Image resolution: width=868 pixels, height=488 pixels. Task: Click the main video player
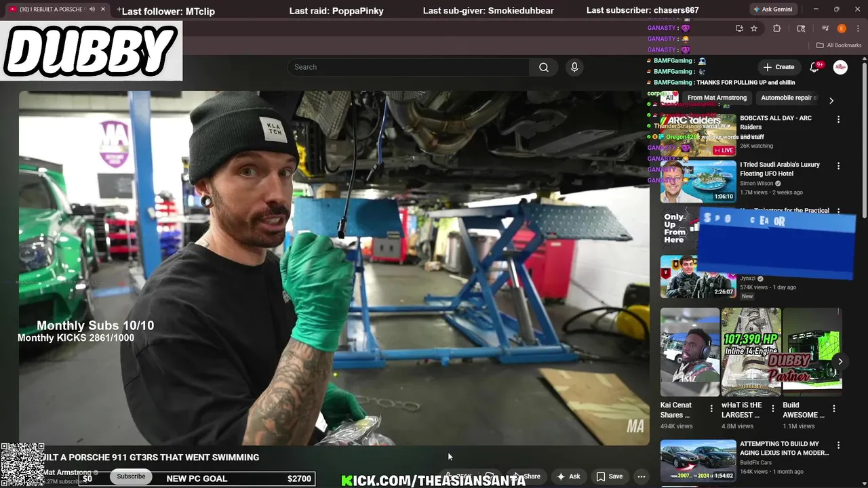334,268
